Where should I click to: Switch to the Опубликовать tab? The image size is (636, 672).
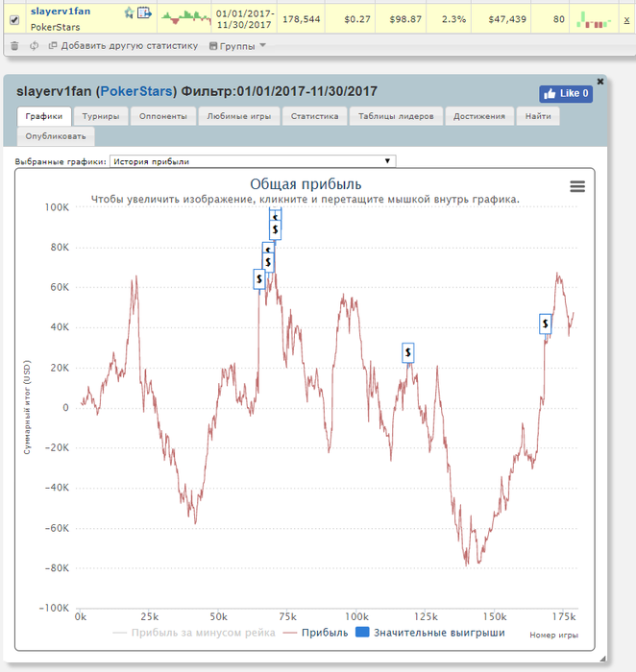tap(56, 136)
